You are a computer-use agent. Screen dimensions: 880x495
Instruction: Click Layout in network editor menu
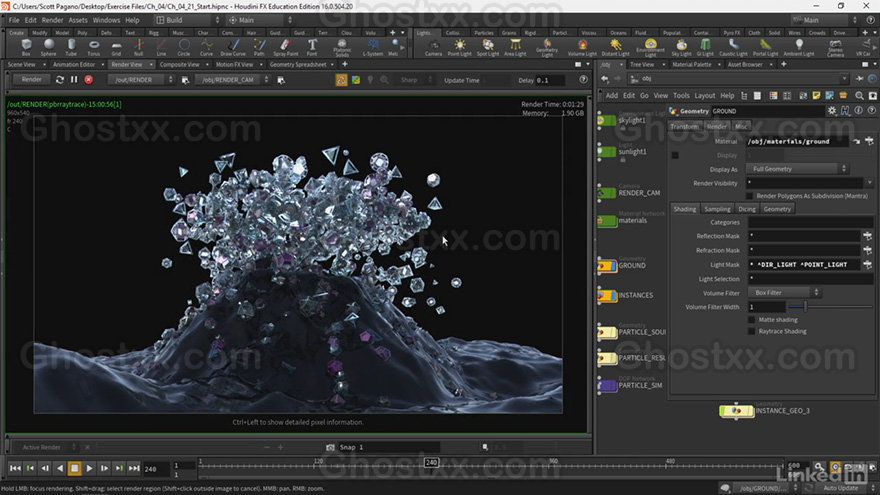click(704, 96)
